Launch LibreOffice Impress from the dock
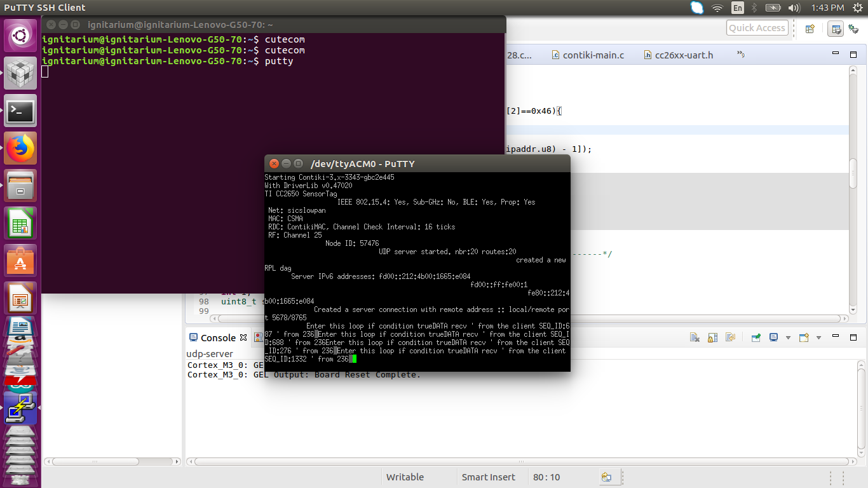 click(x=20, y=299)
